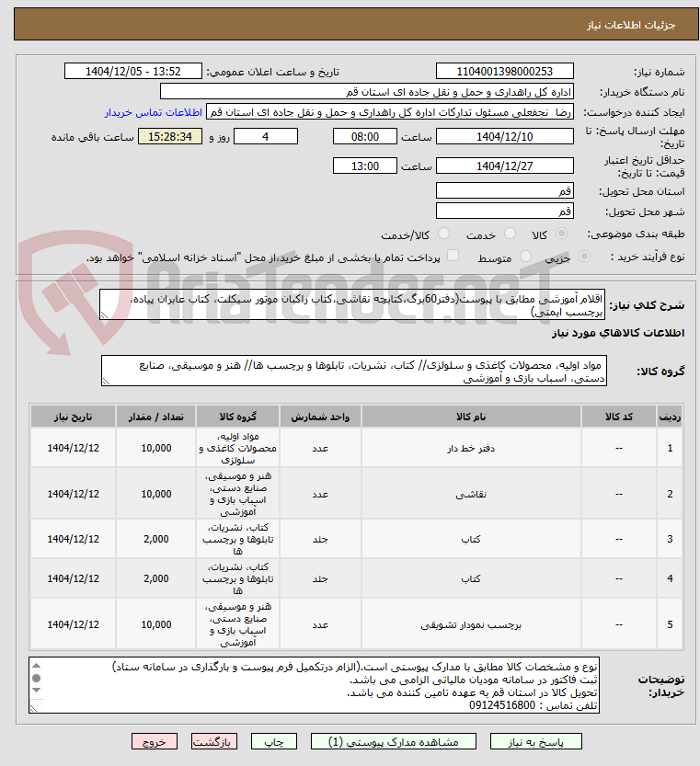Select the کالا/خدمت radio button
The image size is (700, 766).
click(444, 234)
